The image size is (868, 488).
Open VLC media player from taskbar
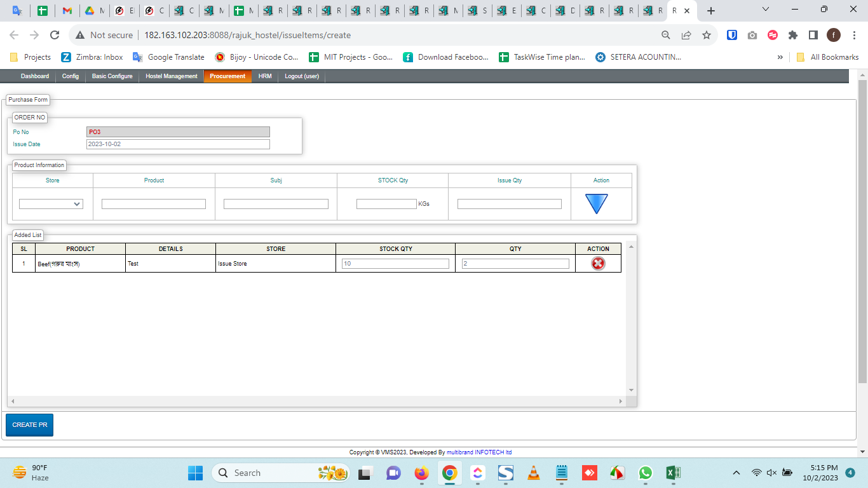pos(534,473)
